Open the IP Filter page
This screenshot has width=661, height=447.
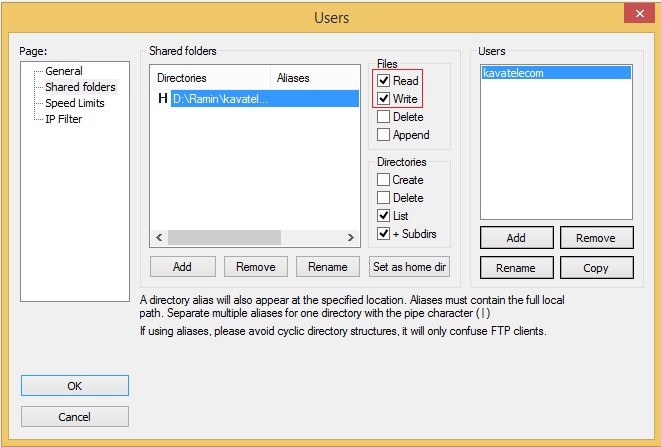click(x=64, y=119)
